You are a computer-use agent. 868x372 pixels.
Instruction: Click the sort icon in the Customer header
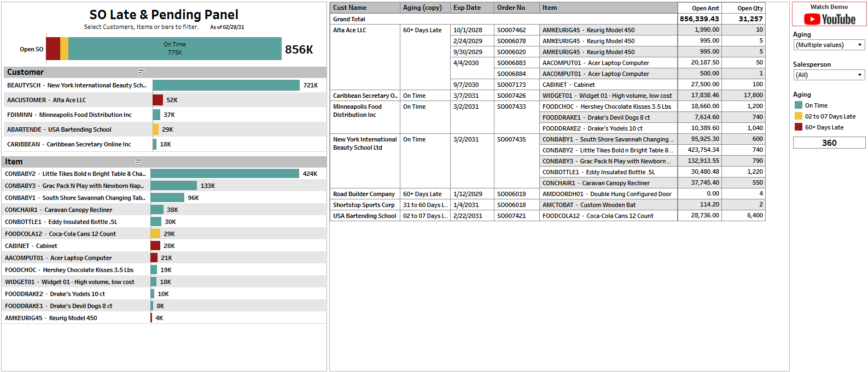141,72
